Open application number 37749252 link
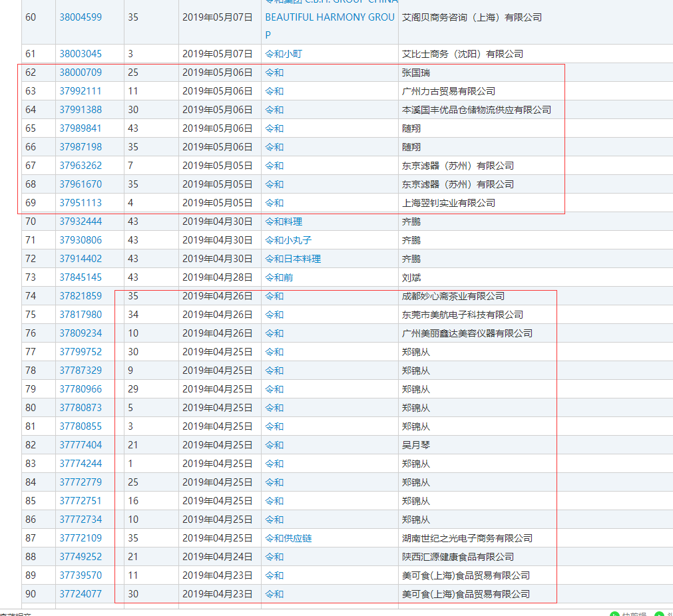 click(x=81, y=557)
